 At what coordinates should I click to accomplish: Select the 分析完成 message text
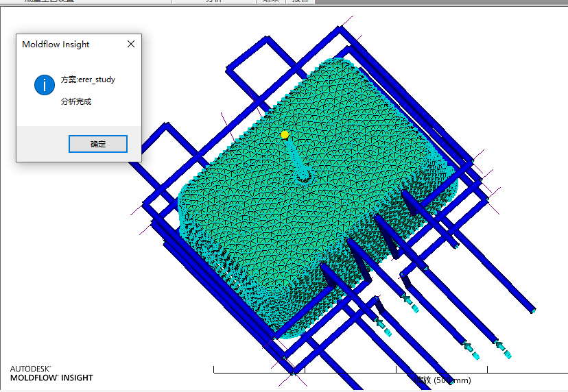[76, 101]
